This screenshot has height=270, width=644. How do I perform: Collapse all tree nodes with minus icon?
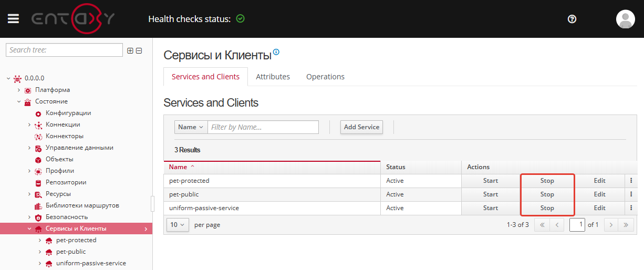point(139,50)
